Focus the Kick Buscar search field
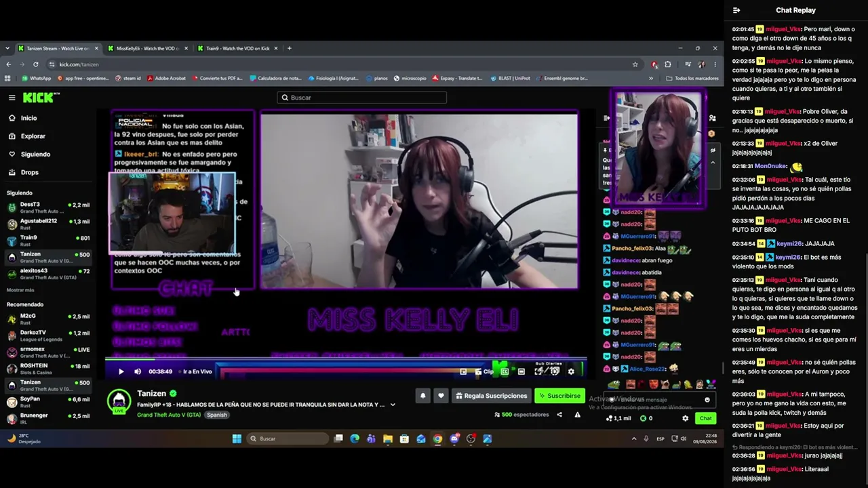 (x=361, y=98)
